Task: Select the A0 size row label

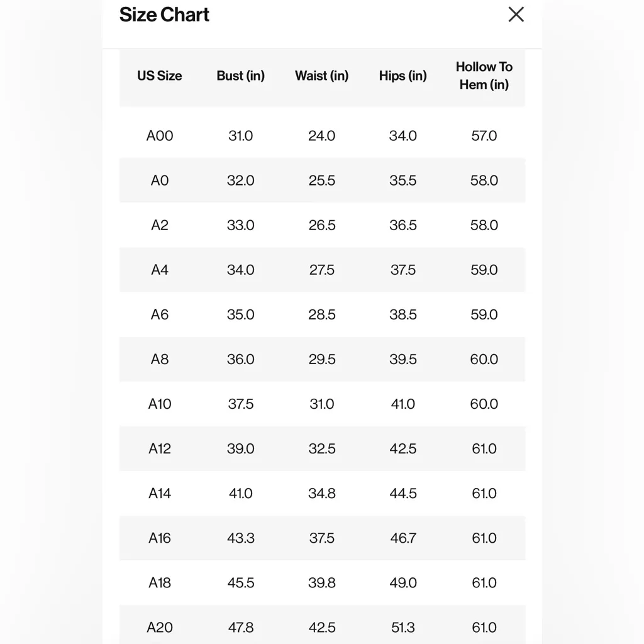Action: [160, 180]
